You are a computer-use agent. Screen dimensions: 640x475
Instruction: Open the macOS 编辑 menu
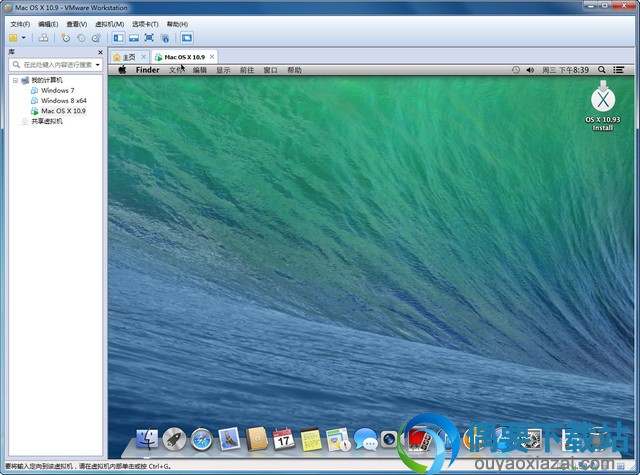tap(200, 70)
